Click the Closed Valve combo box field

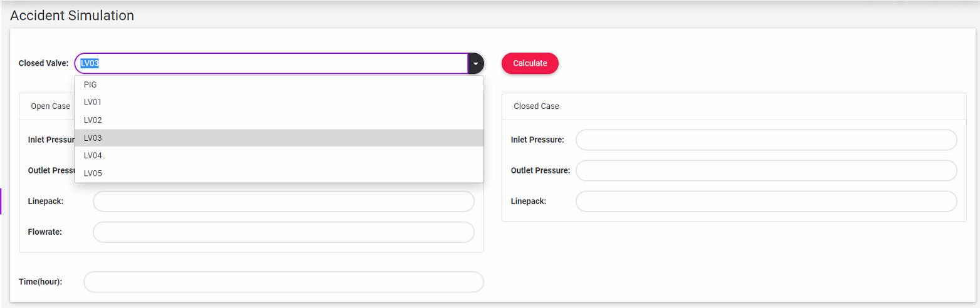click(x=271, y=63)
